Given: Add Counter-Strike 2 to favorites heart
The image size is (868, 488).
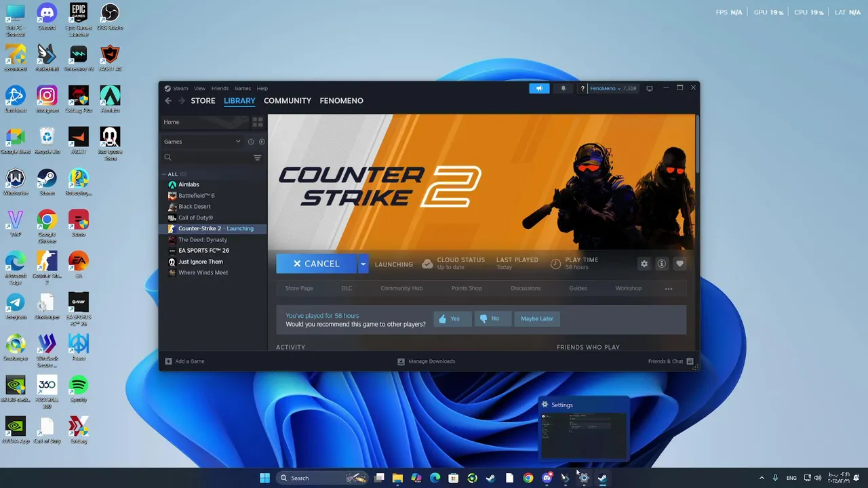Looking at the screenshot, I should click(x=679, y=264).
